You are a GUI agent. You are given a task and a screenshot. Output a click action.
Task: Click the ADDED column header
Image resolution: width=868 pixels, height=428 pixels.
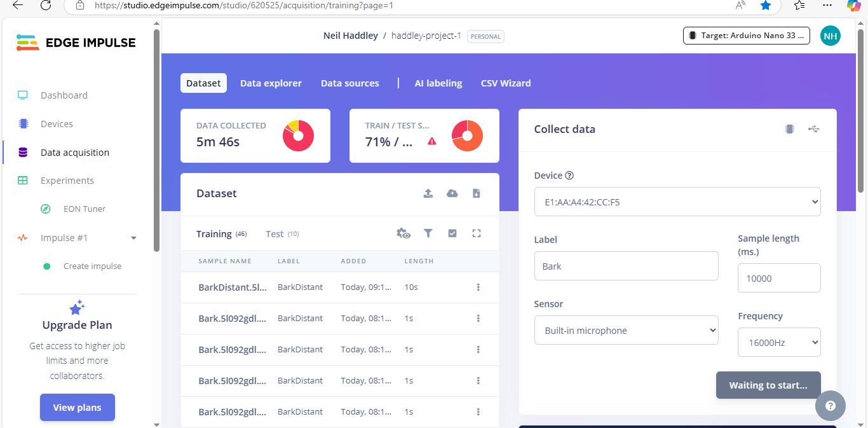point(354,261)
